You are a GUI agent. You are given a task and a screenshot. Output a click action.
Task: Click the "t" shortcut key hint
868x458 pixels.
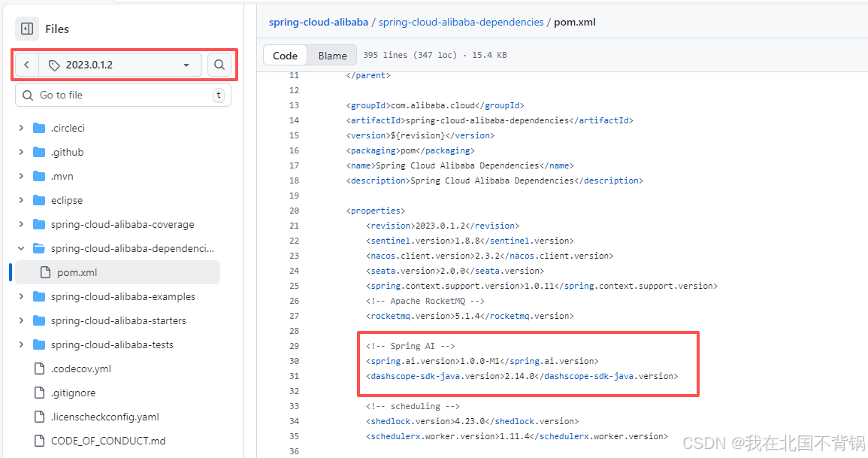click(219, 96)
